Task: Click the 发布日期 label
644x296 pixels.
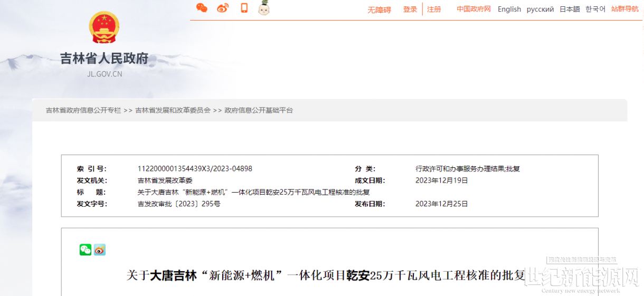Action: pyautogui.click(x=370, y=204)
